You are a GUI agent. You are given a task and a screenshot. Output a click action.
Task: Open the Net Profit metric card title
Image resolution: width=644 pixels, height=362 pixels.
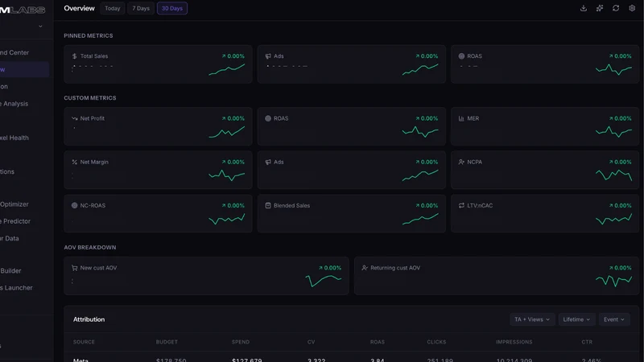pos(92,118)
